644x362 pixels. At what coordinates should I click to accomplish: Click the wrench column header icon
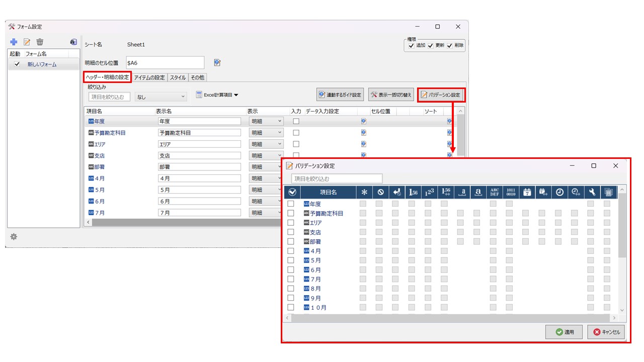(592, 192)
